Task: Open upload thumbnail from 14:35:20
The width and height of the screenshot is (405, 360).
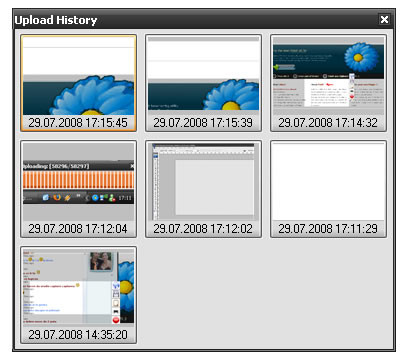Action: (x=78, y=295)
